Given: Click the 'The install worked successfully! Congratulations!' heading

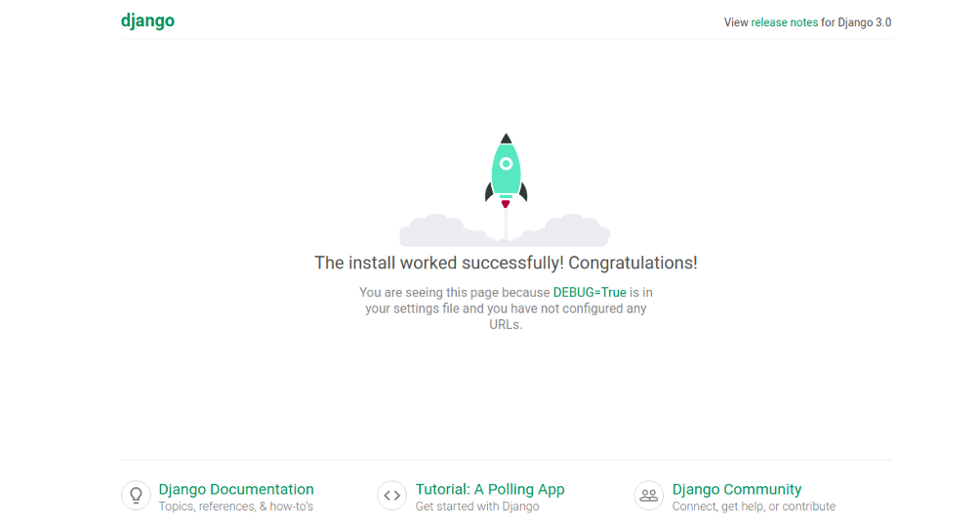Looking at the screenshot, I should pyautogui.click(x=506, y=264).
